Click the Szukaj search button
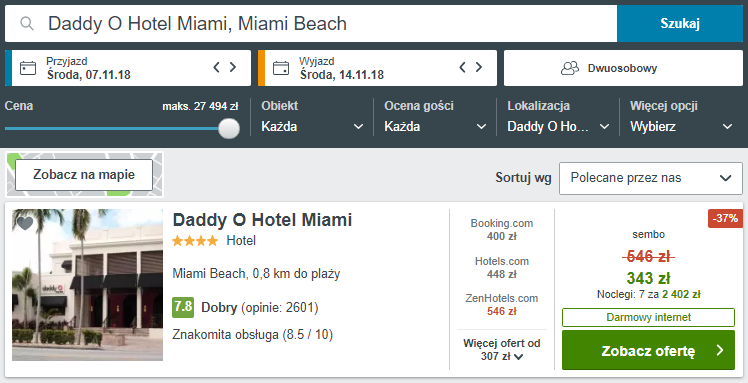The height and width of the screenshot is (383, 748). point(680,23)
